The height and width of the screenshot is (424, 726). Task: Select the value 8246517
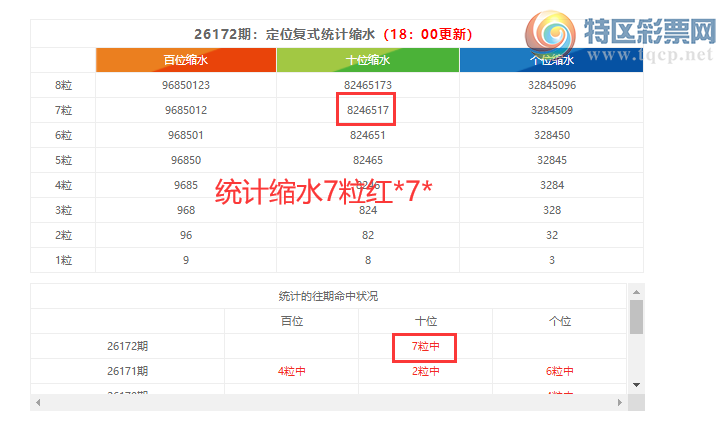click(x=368, y=110)
